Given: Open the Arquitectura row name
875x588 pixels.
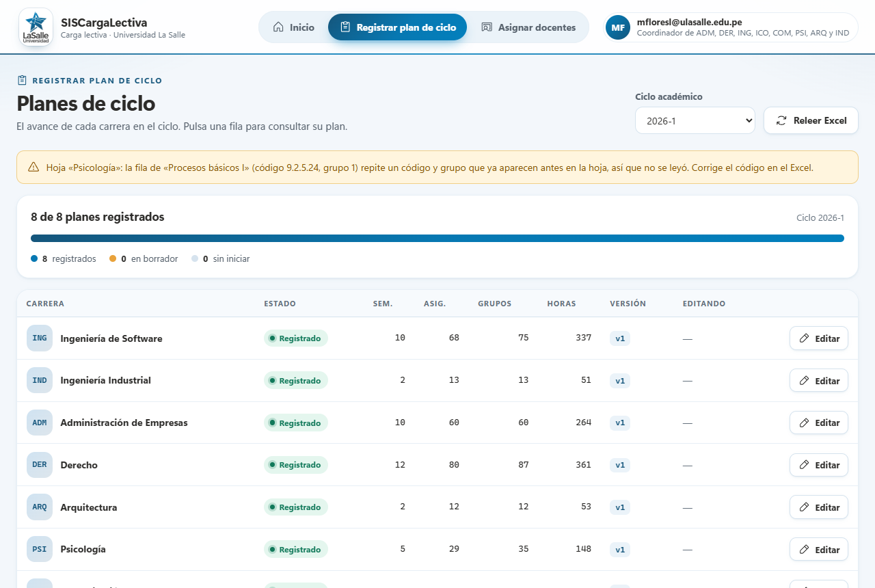Looking at the screenshot, I should [89, 507].
